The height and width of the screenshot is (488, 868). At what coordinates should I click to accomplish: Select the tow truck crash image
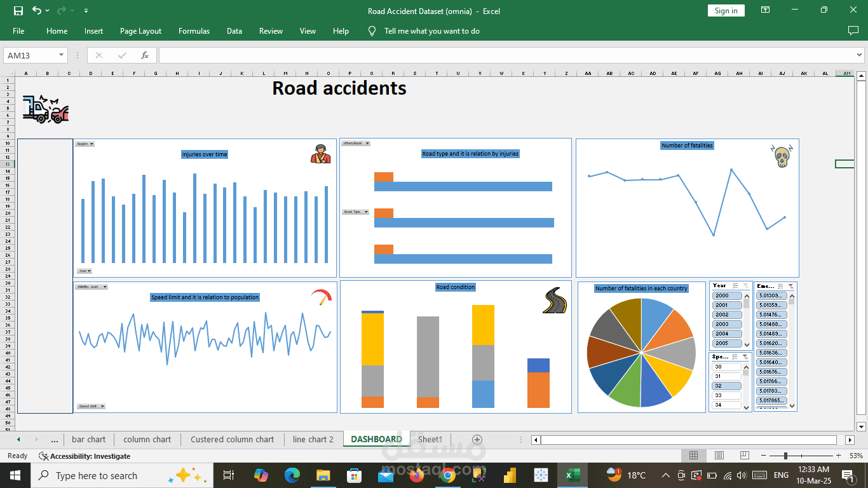coord(45,109)
